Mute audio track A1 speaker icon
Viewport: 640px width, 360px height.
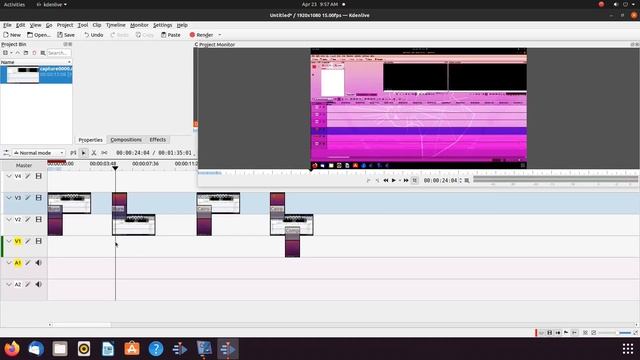pos(39,263)
